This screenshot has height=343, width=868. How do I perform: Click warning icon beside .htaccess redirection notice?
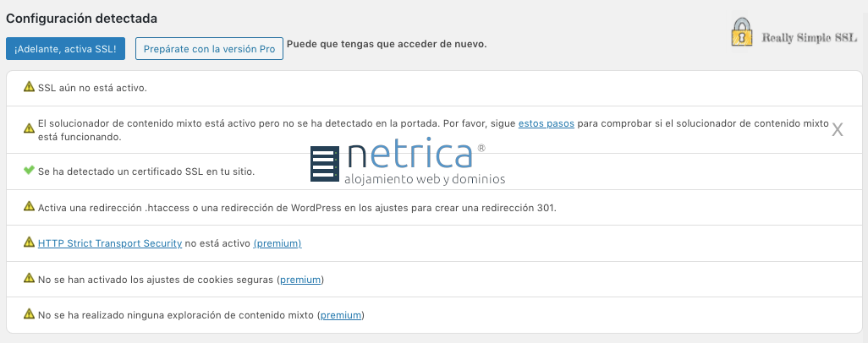29,207
